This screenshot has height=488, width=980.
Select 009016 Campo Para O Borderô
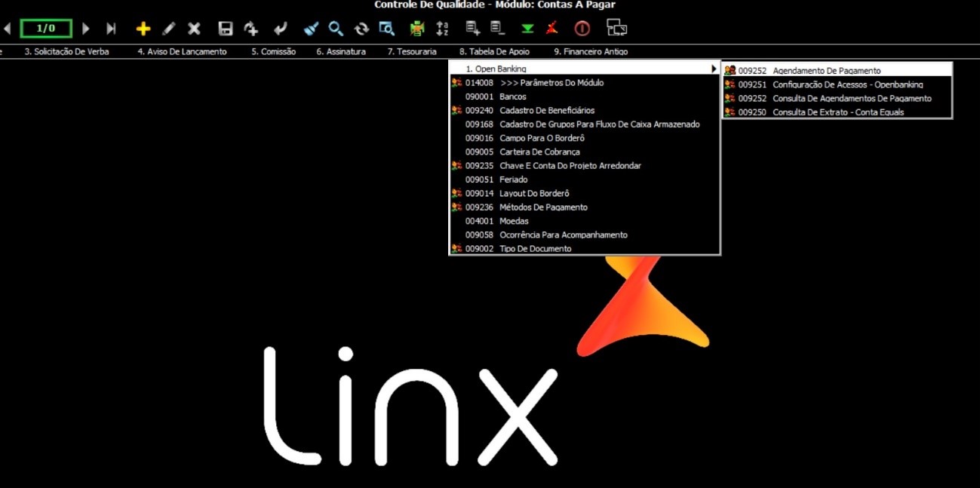[x=585, y=138]
